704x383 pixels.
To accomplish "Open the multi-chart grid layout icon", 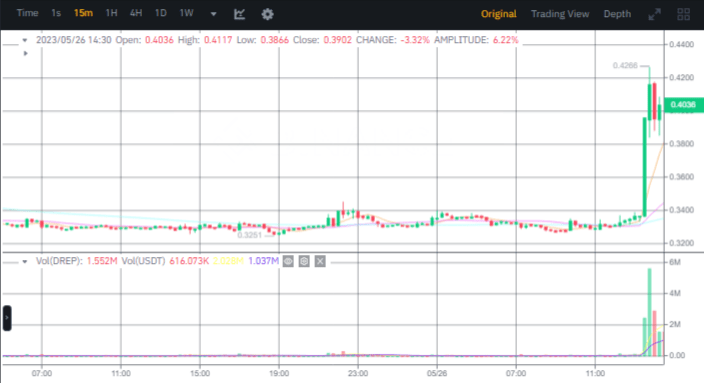I will click(683, 14).
